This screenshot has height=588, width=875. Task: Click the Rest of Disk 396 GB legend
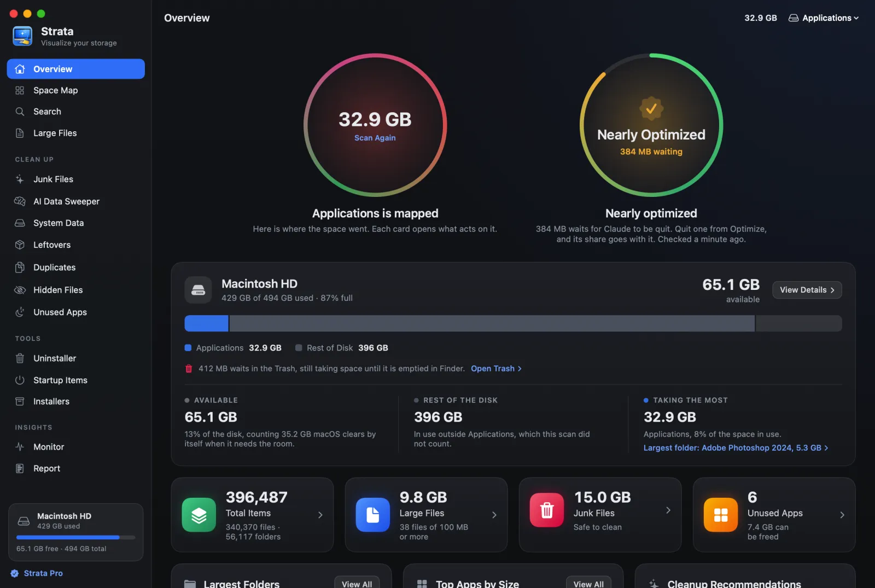click(x=342, y=348)
